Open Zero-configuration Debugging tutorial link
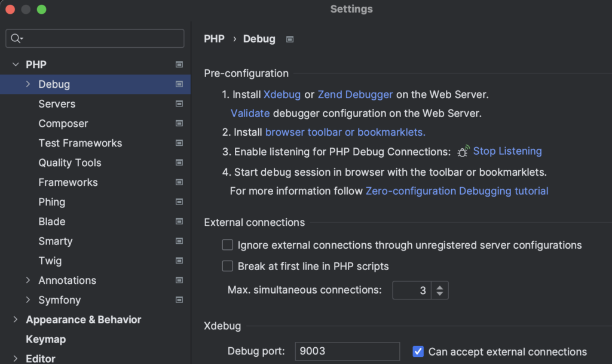The height and width of the screenshot is (364, 612). tap(457, 191)
